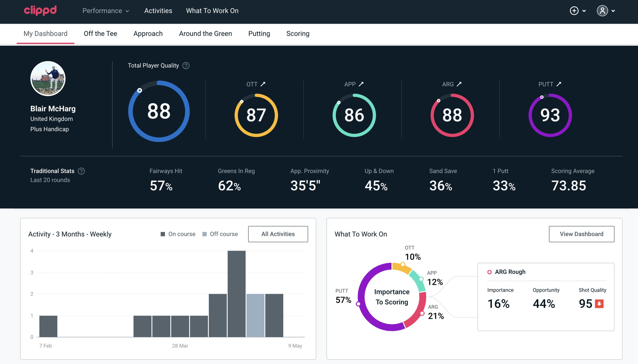Click All Activities button
Viewport: 638px width, 364px height.
coord(278,234)
